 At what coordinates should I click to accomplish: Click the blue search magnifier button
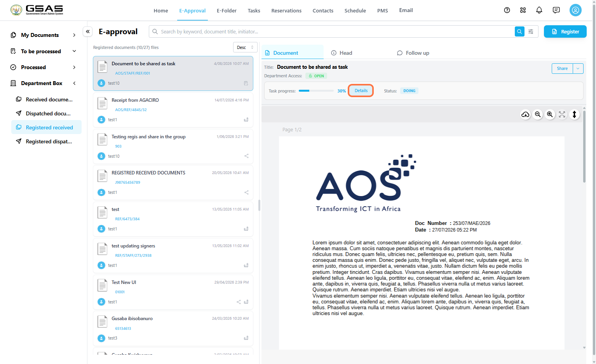(x=519, y=31)
